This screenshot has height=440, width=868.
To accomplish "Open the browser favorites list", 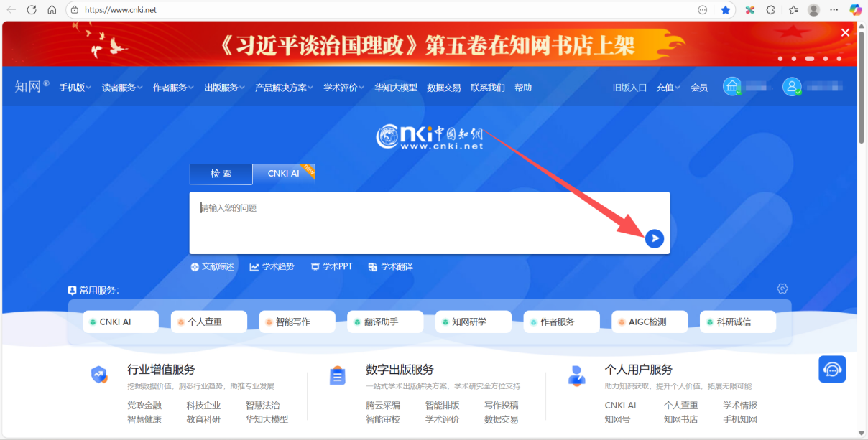I will [x=793, y=10].
